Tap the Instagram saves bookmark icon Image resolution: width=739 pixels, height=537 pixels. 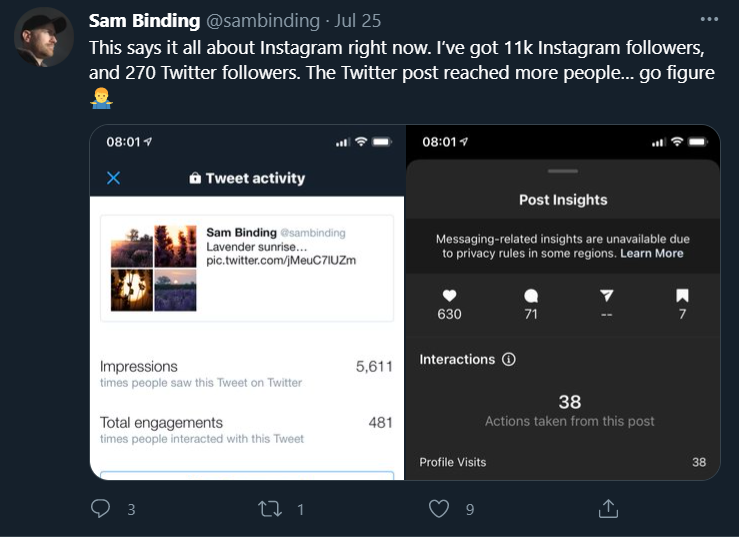682,296
